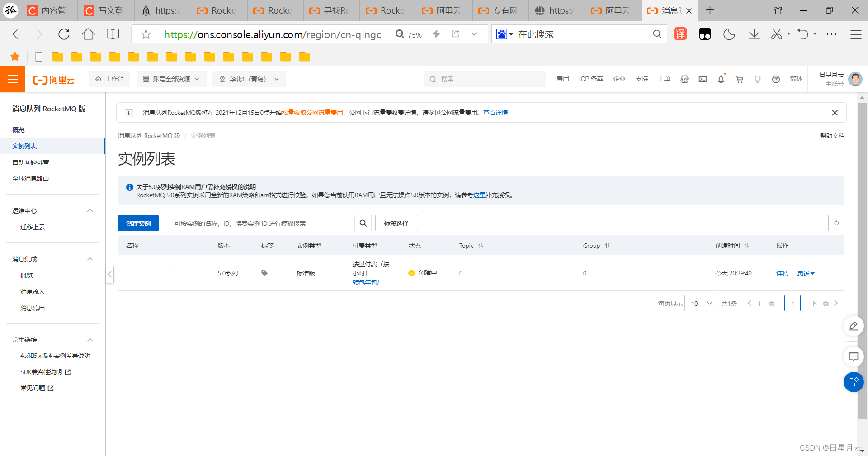
Task: Open the Cloud Shell terminal icon
Action: click(x=703, y=79)
